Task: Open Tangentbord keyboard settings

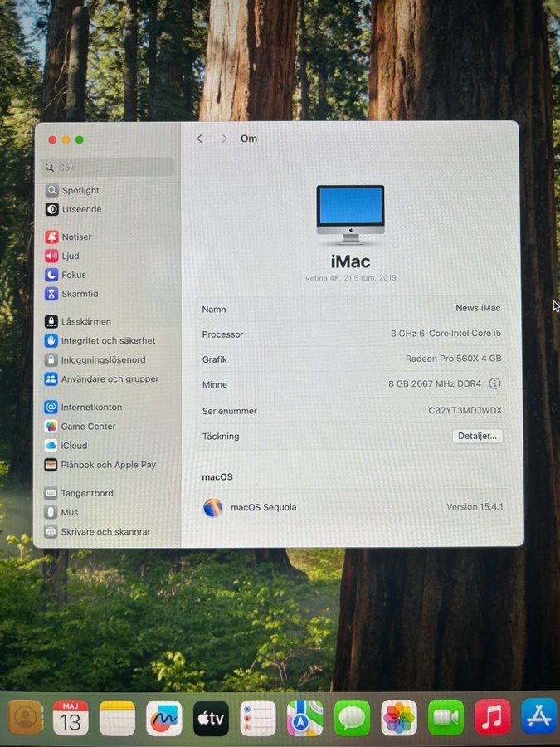Action: [86, 493]
